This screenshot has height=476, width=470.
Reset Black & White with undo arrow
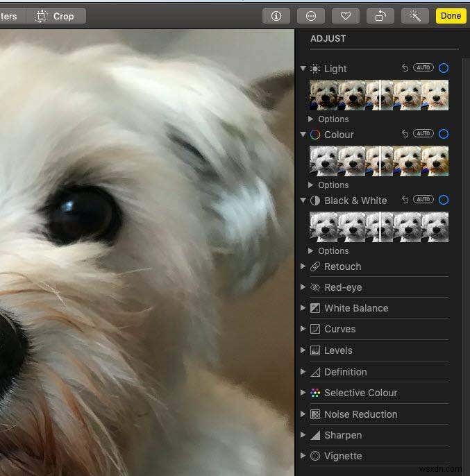pos(405,199)
